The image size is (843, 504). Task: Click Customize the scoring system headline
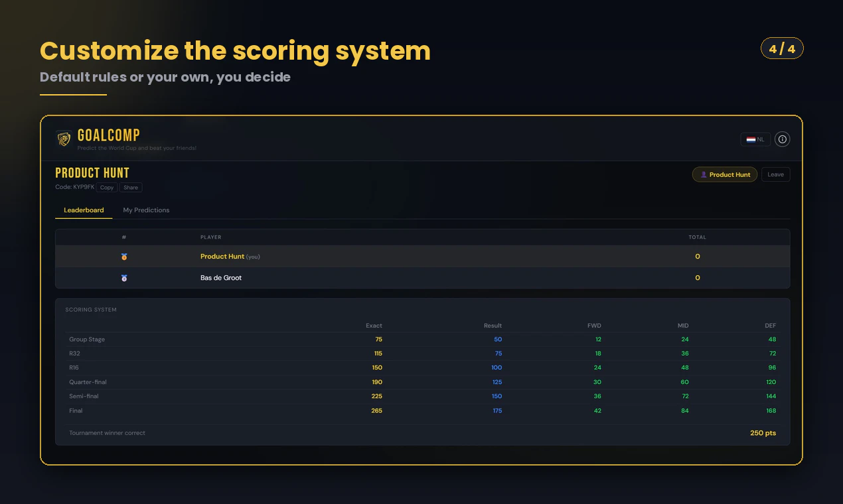click(x=235, y=51)
